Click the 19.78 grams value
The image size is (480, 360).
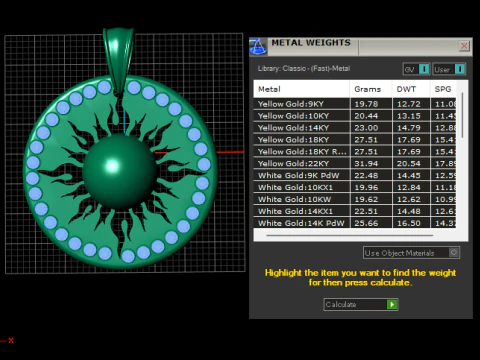pos(366,104)
